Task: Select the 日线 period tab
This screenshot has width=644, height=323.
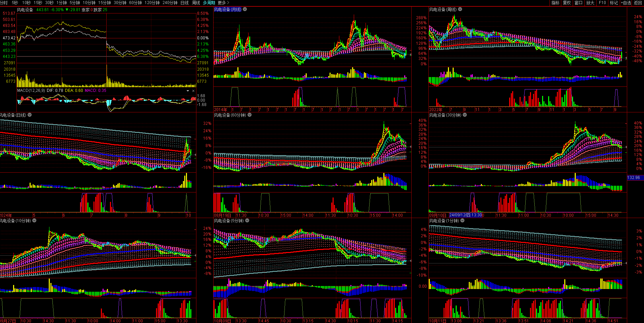Action: [185, 3]
